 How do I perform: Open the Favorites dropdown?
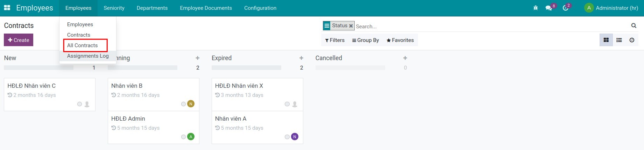400,40
